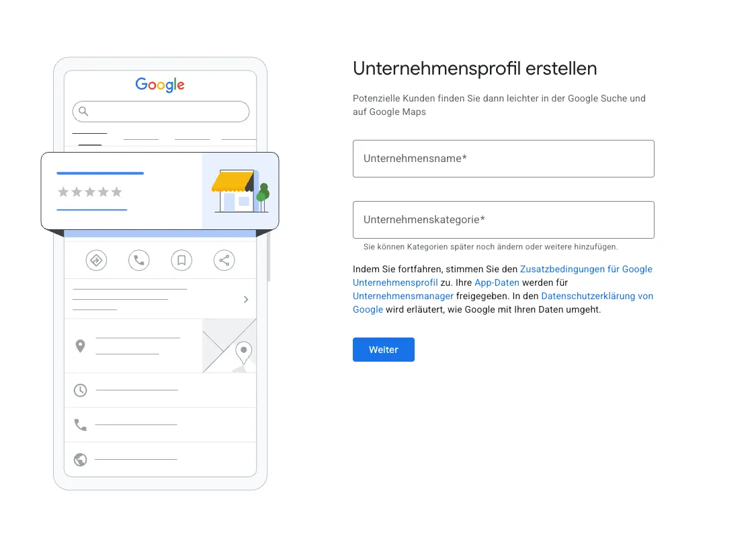Click the clock opening hours icon
Screen dimensions: 756x554
click(81, 391)
